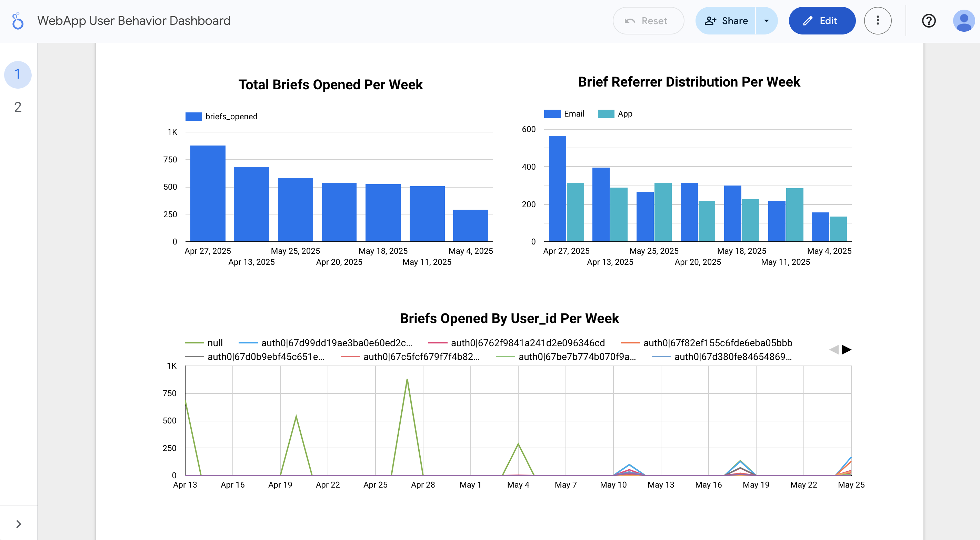This screenshot has width=980, height=540.
Task: Expand the Share dropdown arrow
Action: coord(766,21)
